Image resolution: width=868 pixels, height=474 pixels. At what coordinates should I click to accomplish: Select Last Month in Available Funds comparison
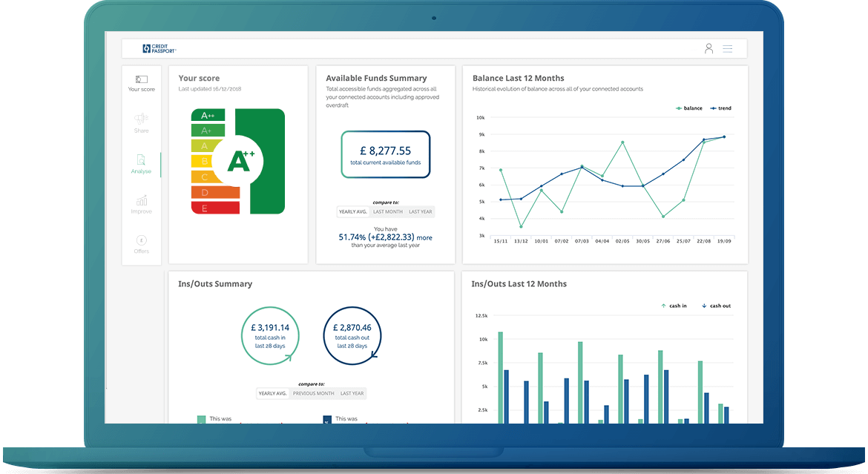[x=388, y=211]
